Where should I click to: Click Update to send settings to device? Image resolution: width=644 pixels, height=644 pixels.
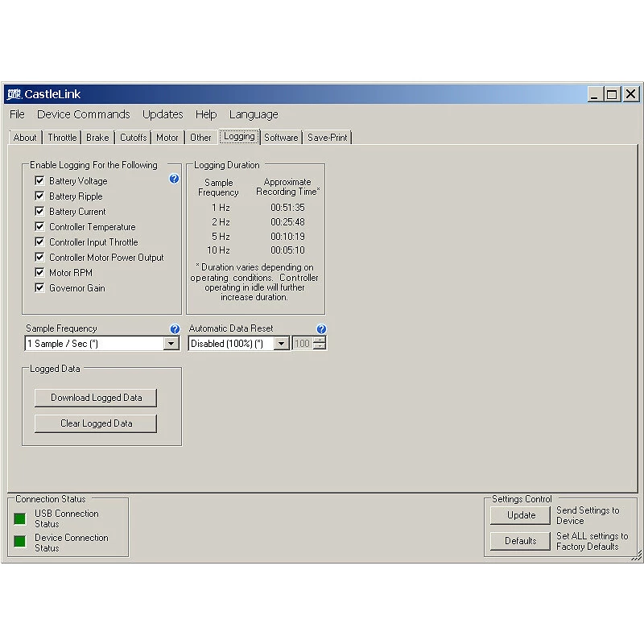click(x=521, y=515)
